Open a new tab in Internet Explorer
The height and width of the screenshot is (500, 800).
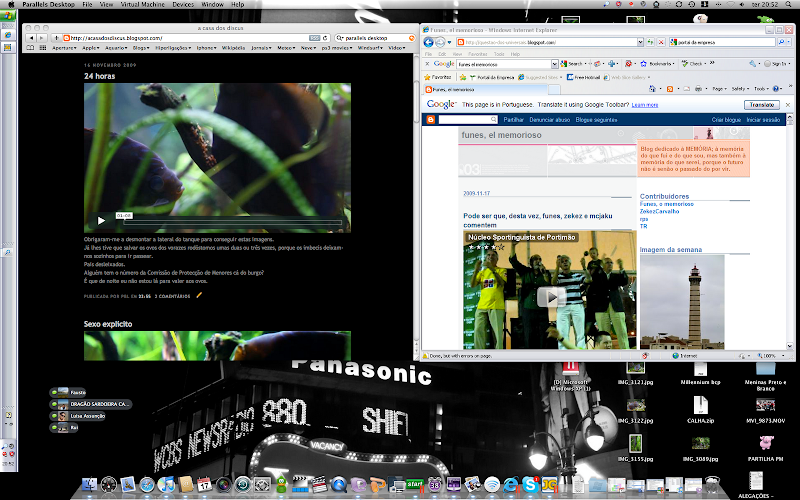(554, 90)
